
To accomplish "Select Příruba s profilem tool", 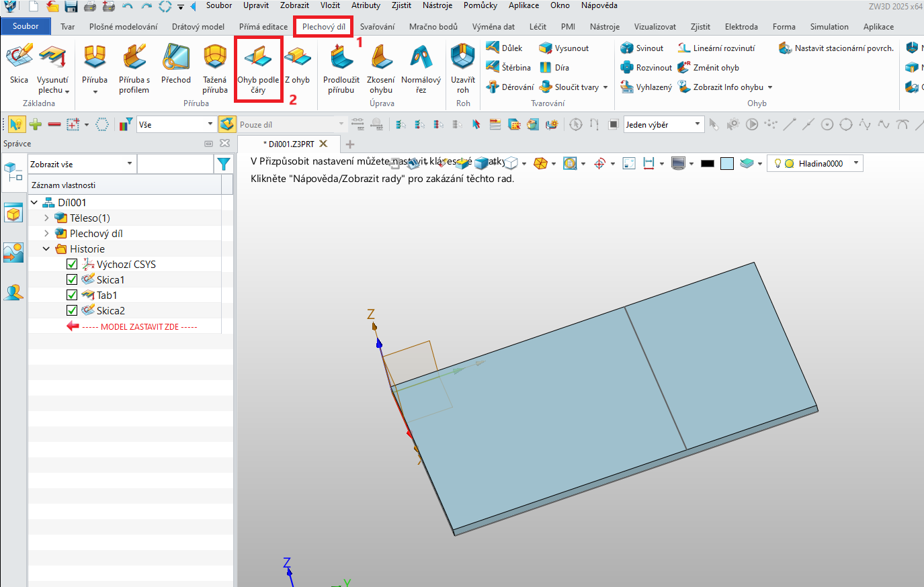I will pyautogui.click(x=134, y=69).
